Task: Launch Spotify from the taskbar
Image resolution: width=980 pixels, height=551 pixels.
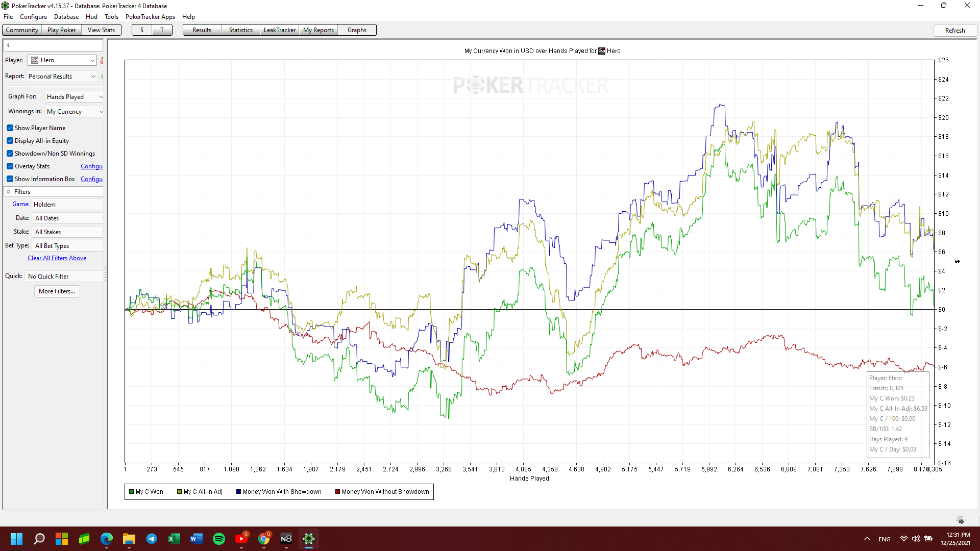Action: [x=219, y=539]
